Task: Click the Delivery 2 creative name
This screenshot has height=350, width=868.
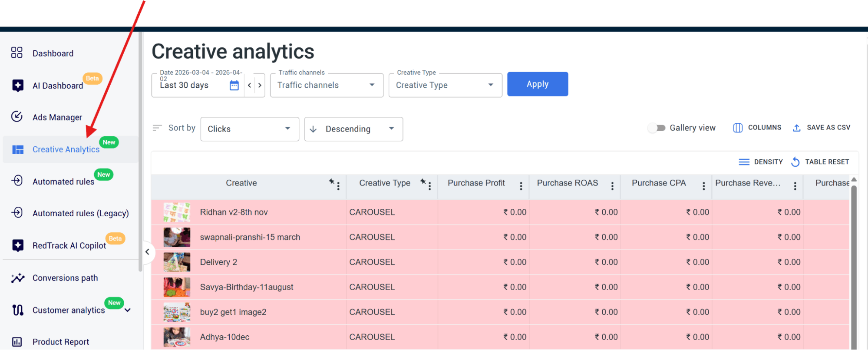Action: (218, 262)
